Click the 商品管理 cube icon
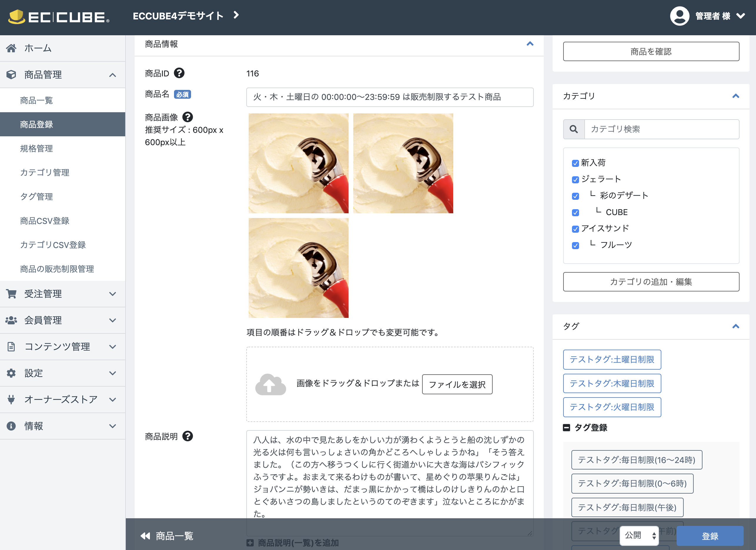The width and height of the screenshot is (756, 550). (x=11, y=75)
